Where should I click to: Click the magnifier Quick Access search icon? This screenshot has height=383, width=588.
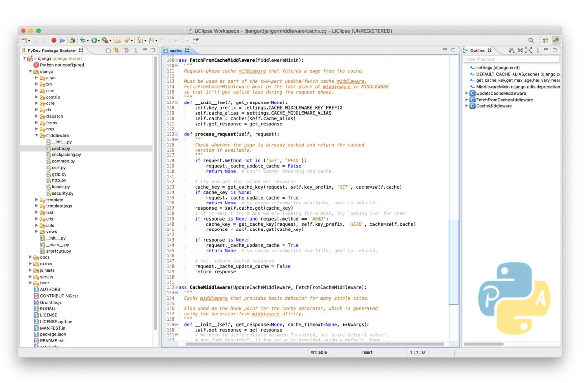pos(531,40)
